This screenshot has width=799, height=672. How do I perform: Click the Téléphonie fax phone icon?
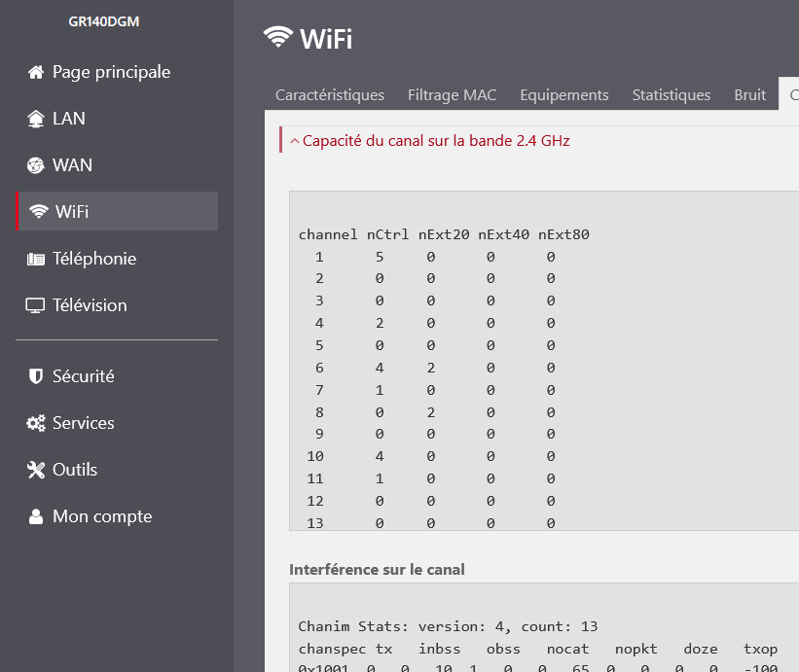pos(36,259)
